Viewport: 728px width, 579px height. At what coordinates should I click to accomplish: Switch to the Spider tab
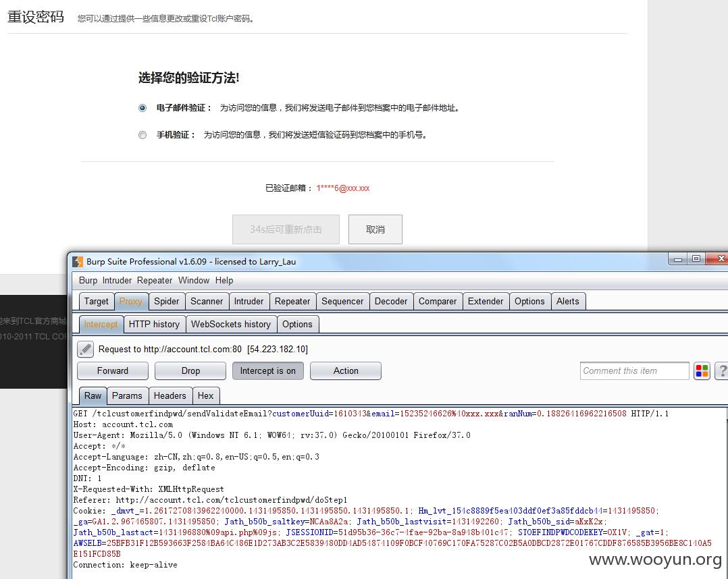pyautogui.click(x=166, y=301)
